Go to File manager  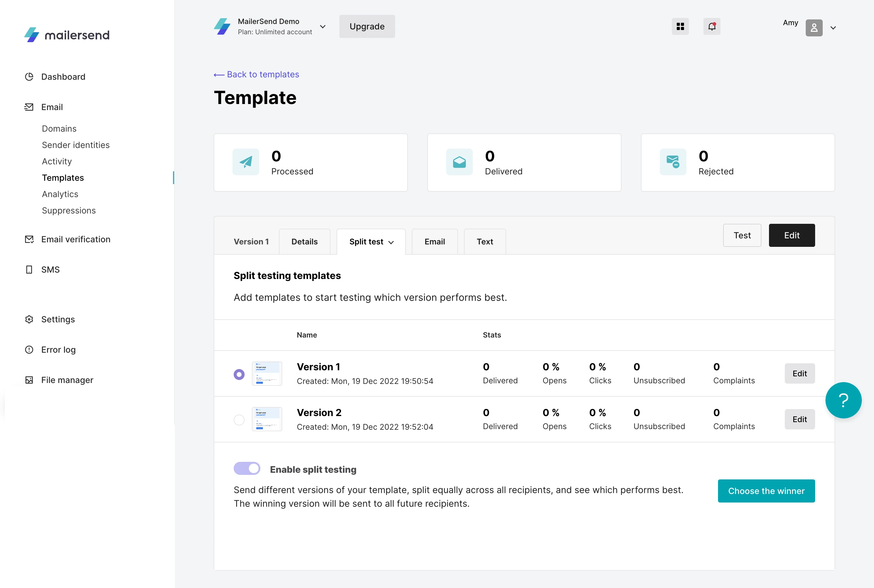[x=67, y=380]
